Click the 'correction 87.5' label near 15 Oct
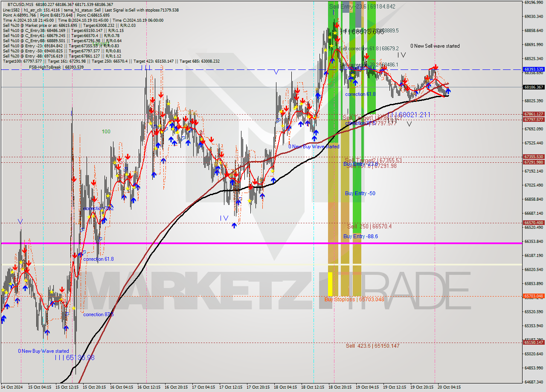 tap(98, 314)
